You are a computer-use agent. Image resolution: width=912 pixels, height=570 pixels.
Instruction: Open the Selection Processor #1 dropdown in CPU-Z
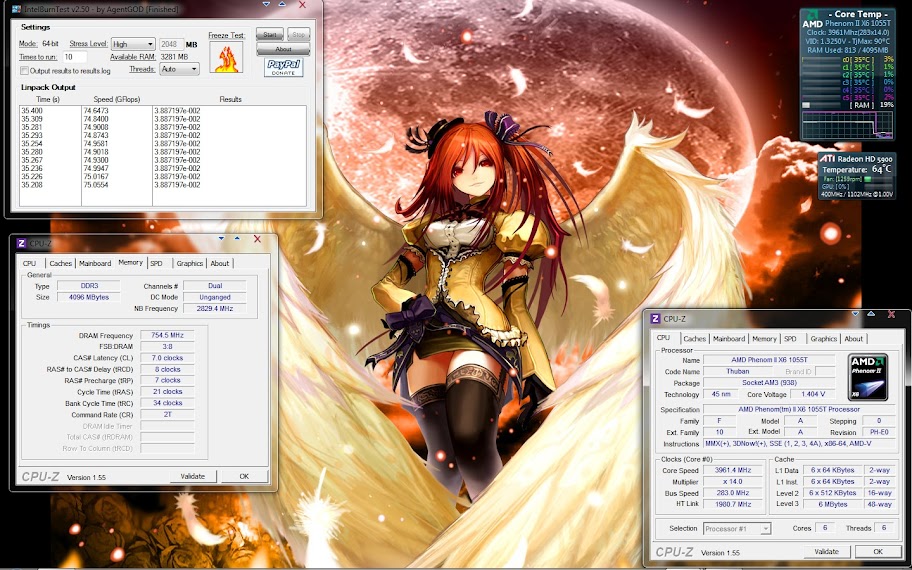[736, 529]
